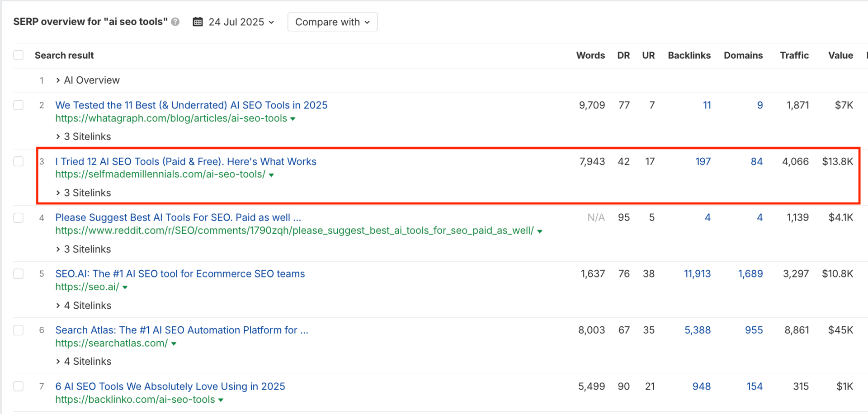Expand 4 Sitelinks under the searchatlas.com result

pyautogui.click(x=83, y=362)
